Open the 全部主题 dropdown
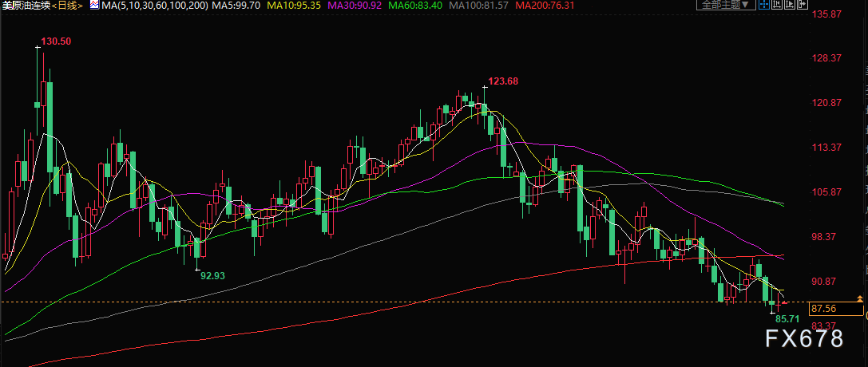 point(726,5)
